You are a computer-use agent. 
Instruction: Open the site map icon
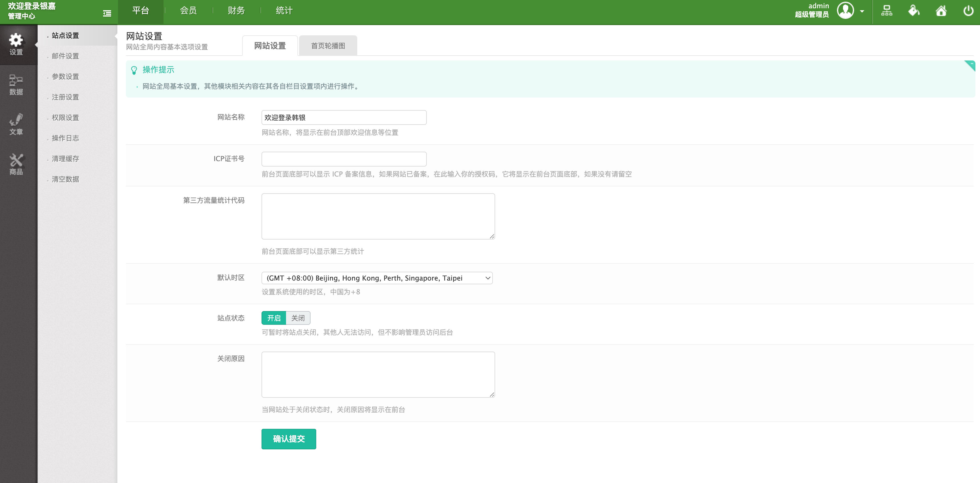(886, 11)
